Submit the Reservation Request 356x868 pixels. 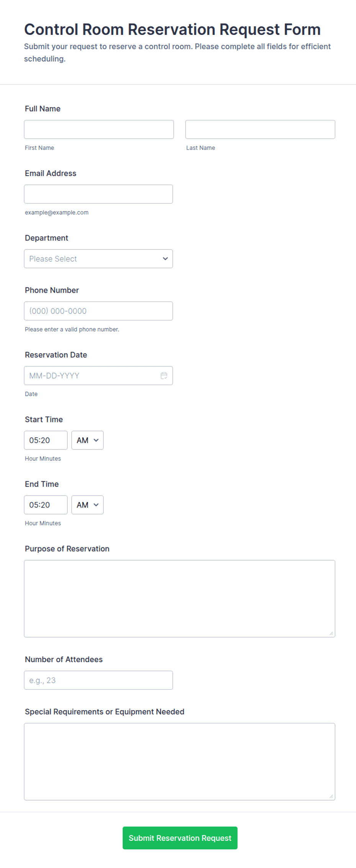(x=180, y=838)
